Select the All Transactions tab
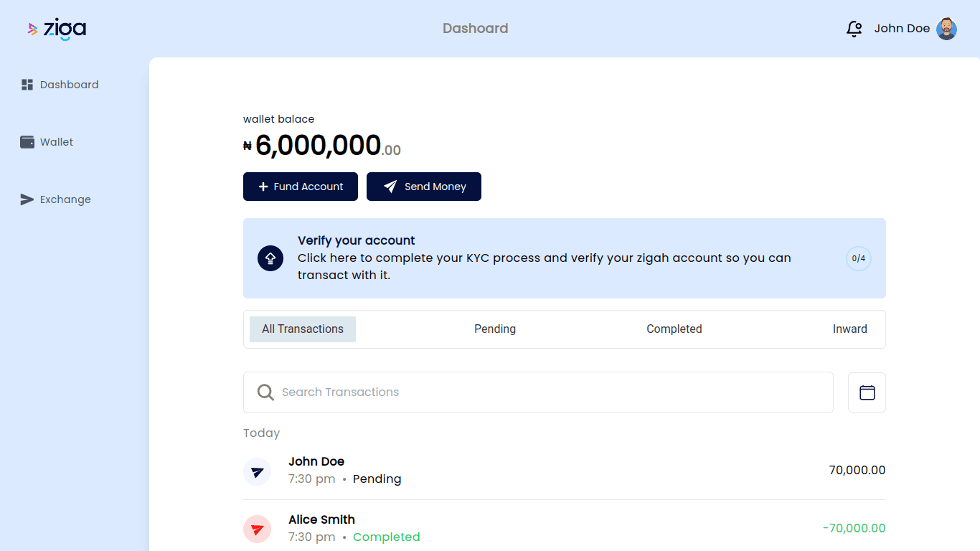The image size is (980, 551). click(303, 329)
